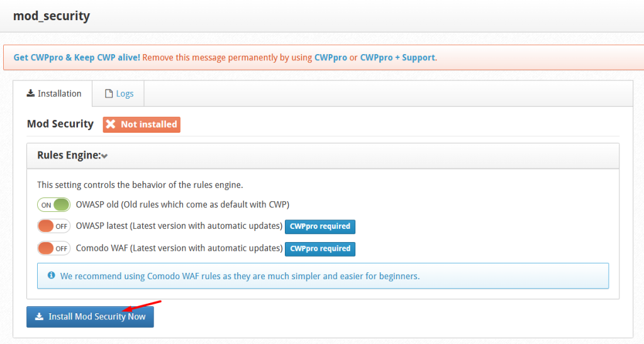
Task: Click the 'OWASP old (Old rules...)' label
Action: 183,204
